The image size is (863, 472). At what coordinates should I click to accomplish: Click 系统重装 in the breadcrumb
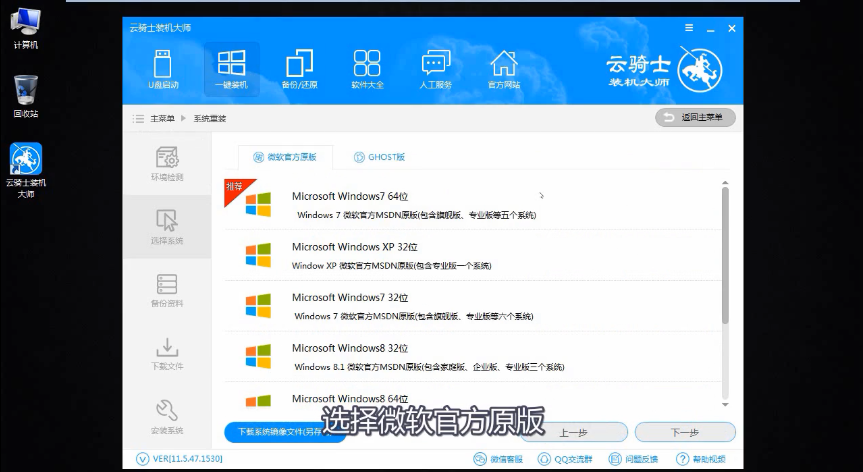pyautogui.click(x=210, y=118)
